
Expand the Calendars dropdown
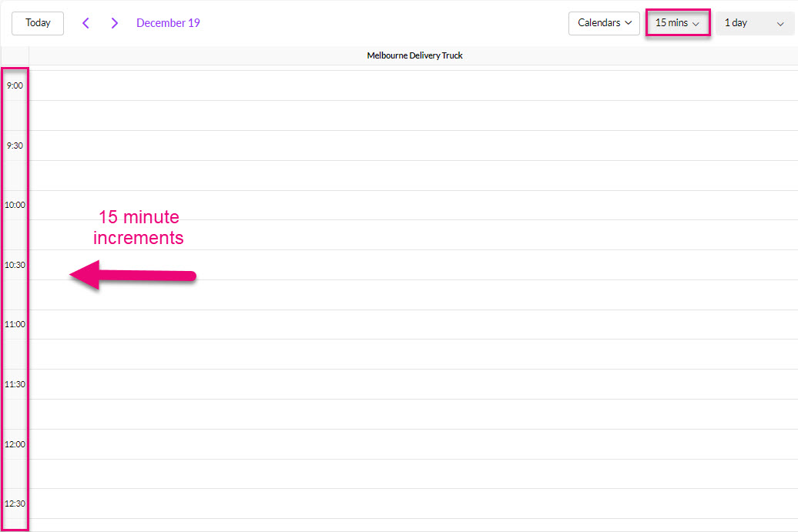604,23
